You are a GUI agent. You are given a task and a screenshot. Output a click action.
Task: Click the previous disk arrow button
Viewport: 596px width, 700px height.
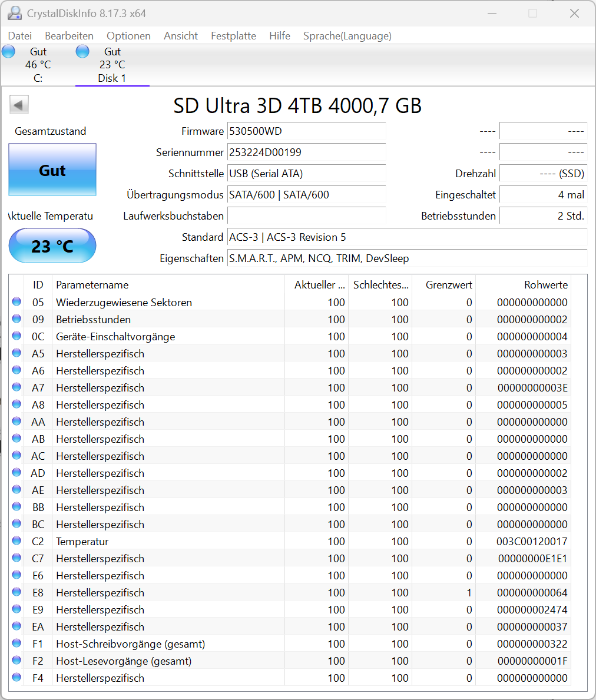click(x=19, y=105)
